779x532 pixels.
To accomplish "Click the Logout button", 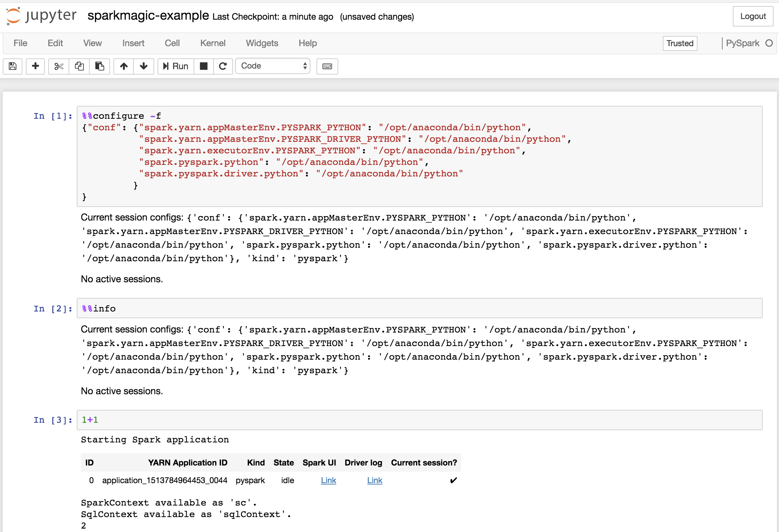I will [x=753, y=16].
